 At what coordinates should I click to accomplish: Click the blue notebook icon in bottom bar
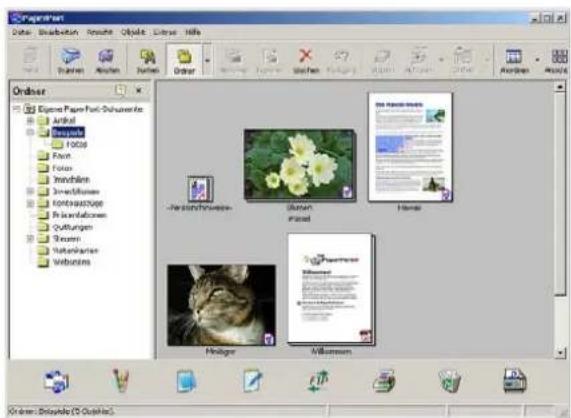click(x=186, y=381)
